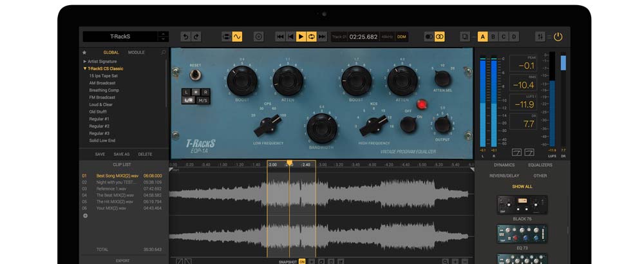Switch to the GLOBAL presets tab
Viewport: 644px width, 264px height.
[x=111, y=53]
